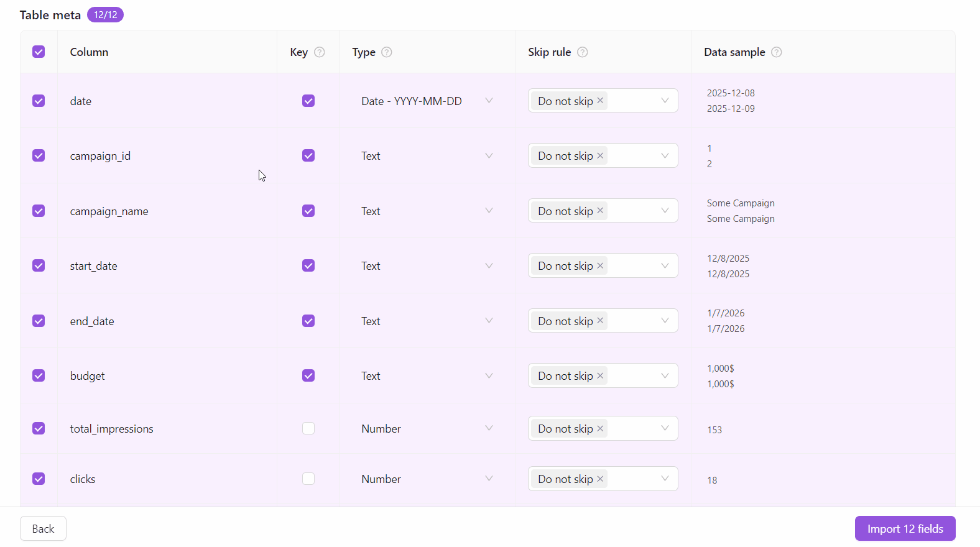The image size is (980, 547).
Task: Change the Type dropdown for end_date
Action: click(x=427, y=321)
